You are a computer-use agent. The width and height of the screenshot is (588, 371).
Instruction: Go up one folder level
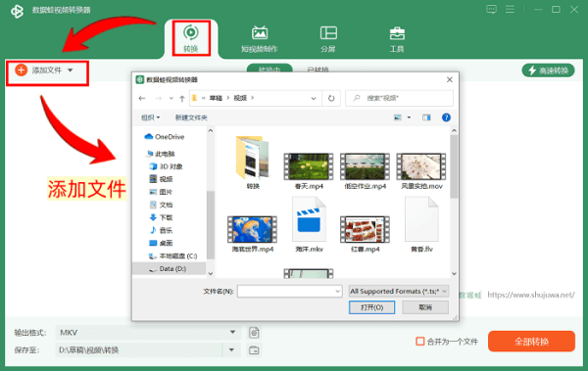click(182, 98)
